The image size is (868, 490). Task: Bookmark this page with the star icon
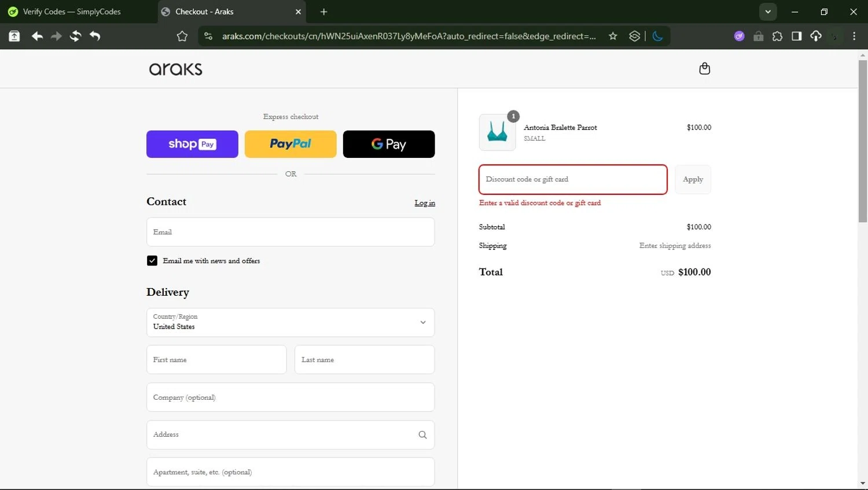tap(613, 36)
